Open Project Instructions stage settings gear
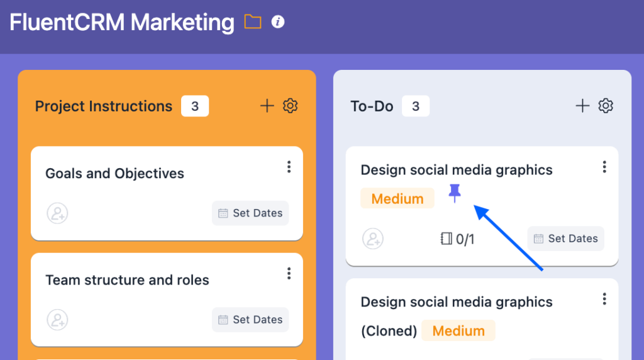 [x=291, y=106]
